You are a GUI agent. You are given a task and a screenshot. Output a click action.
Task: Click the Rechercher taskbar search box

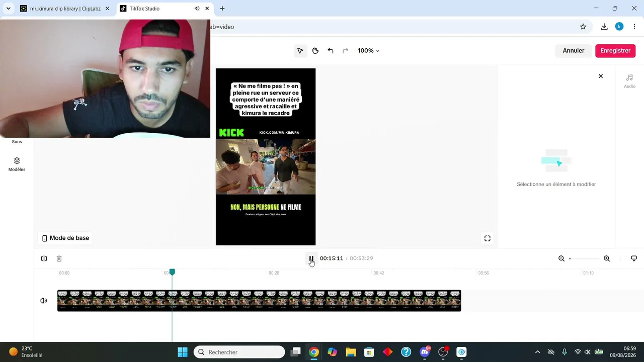pyautogui.click(x=239, y=352)
